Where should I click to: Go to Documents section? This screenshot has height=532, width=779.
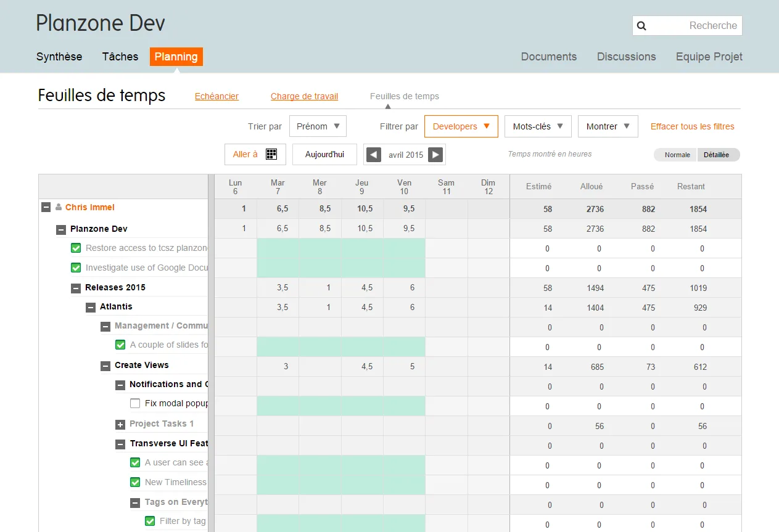click(549, 57)
